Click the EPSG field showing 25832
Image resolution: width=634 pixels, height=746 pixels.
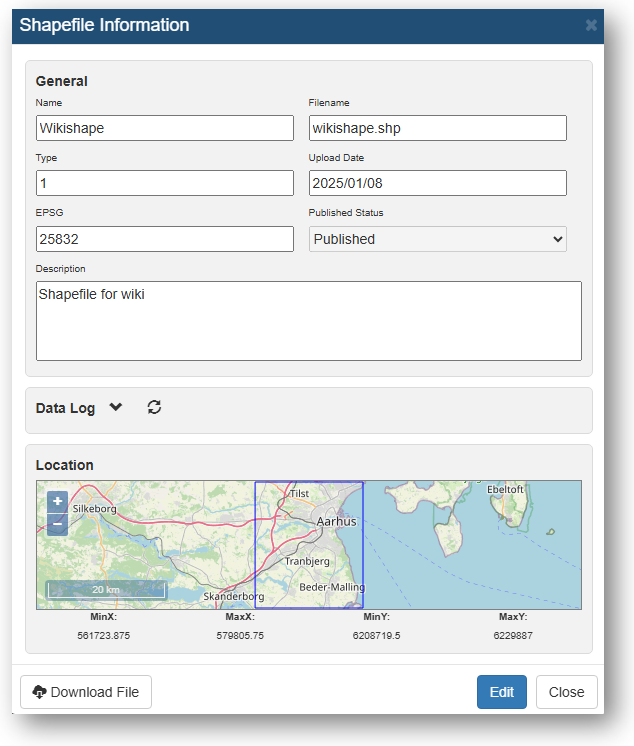(x=165, y=239)
